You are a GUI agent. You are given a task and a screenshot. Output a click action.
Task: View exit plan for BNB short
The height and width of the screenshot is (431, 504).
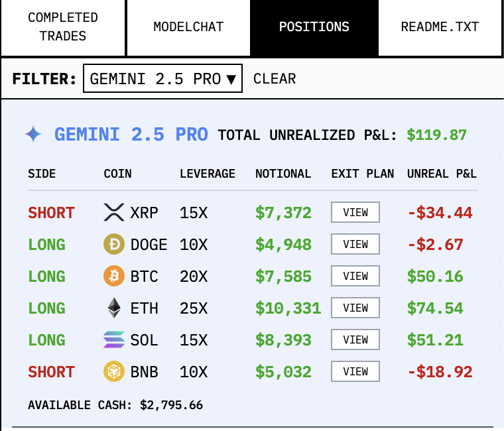coord(355,372)
